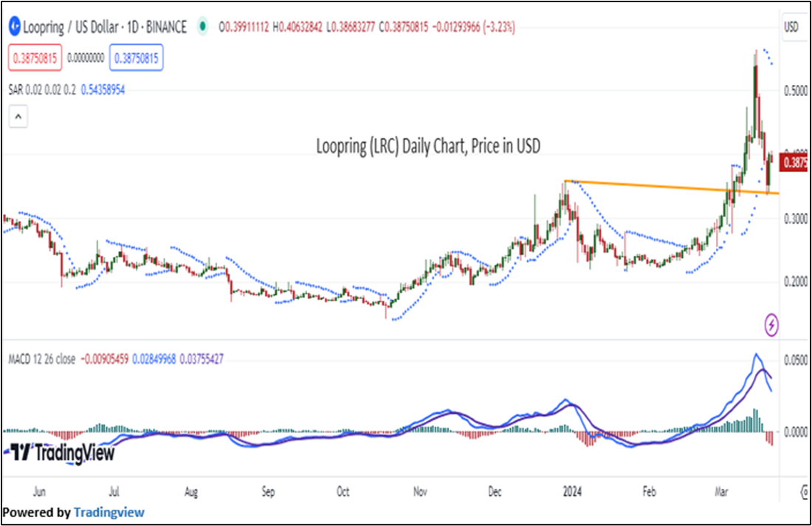Click the Oct label on time axis
Image resolution: width=812 pixels, height=526 pixels.
point(343,491)
